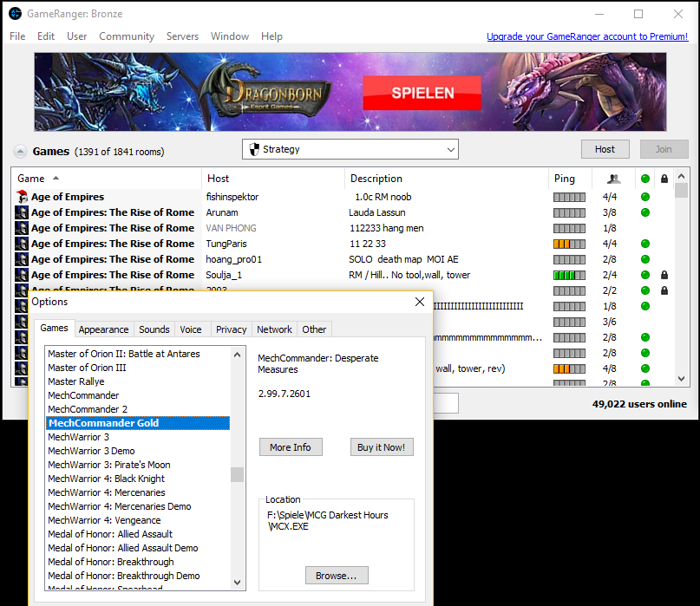Click the Age of Empires icon in fishinspektor's row
This screenshot has height=606, width=700.
(x=22, y=197)
